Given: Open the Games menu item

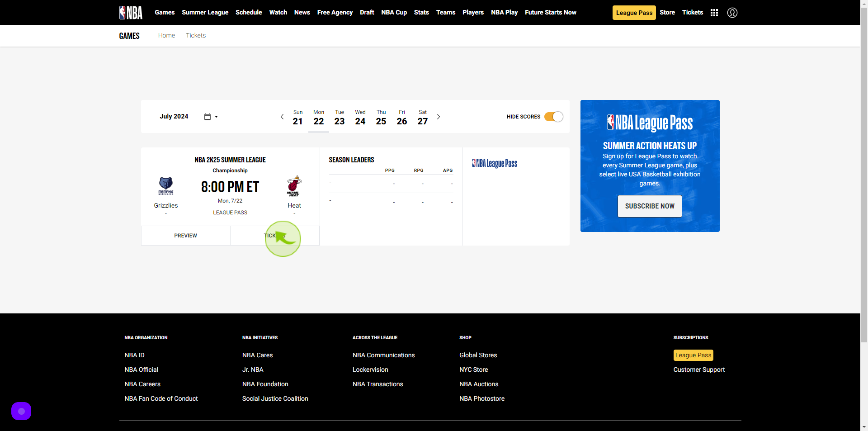Looking at the screenshot, I should pos(165,12).
